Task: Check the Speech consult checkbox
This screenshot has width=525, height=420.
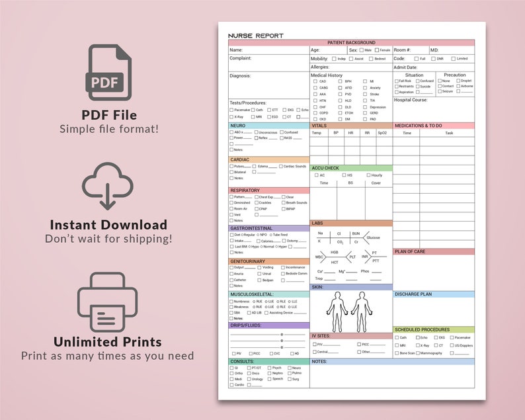Action: (x=270, y=379)
